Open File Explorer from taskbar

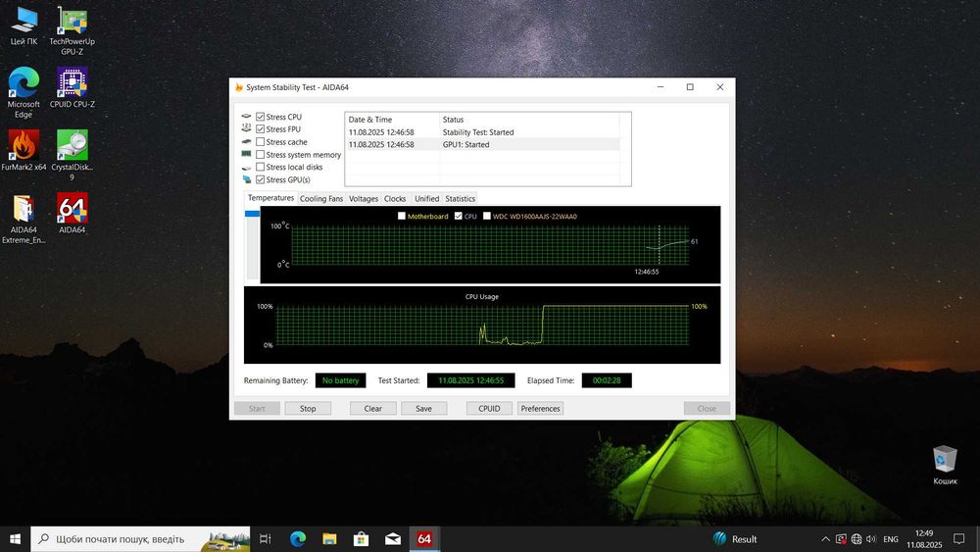[329, 539]
